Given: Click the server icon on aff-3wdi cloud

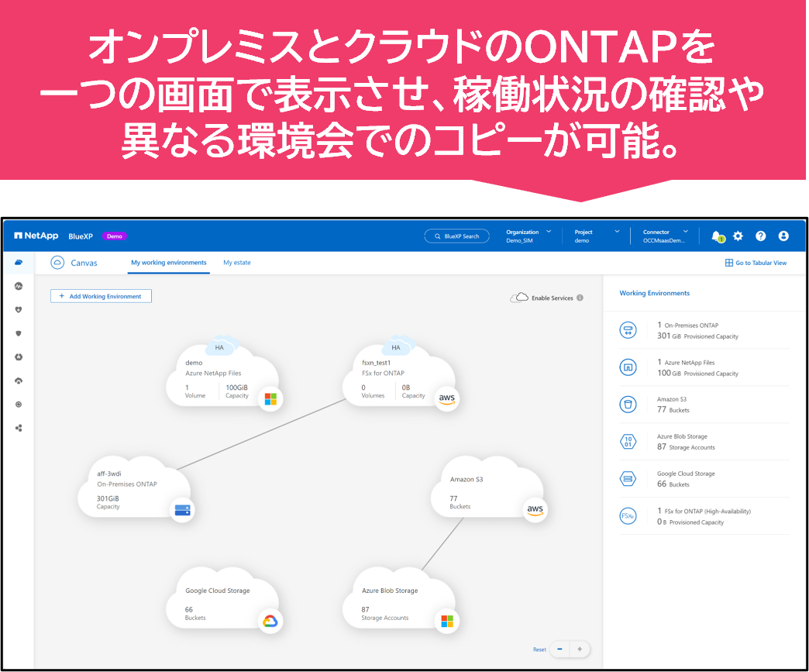Looking at the screenshot, I should click(182, 510).
